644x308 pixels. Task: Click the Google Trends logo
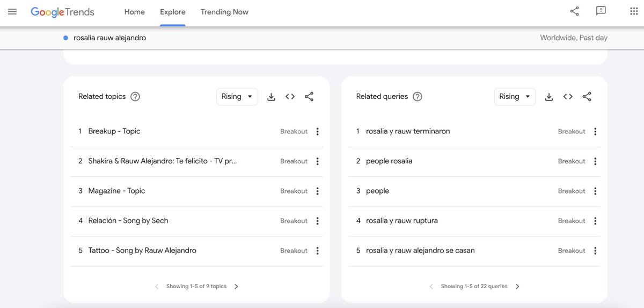tap(62, 12)
